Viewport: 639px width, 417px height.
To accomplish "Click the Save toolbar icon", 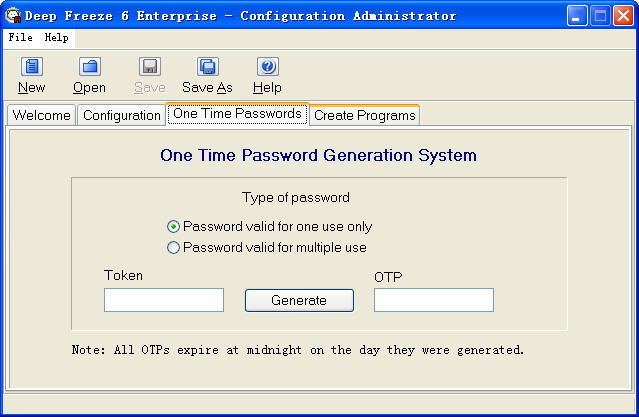I will [x=149, y=68].
